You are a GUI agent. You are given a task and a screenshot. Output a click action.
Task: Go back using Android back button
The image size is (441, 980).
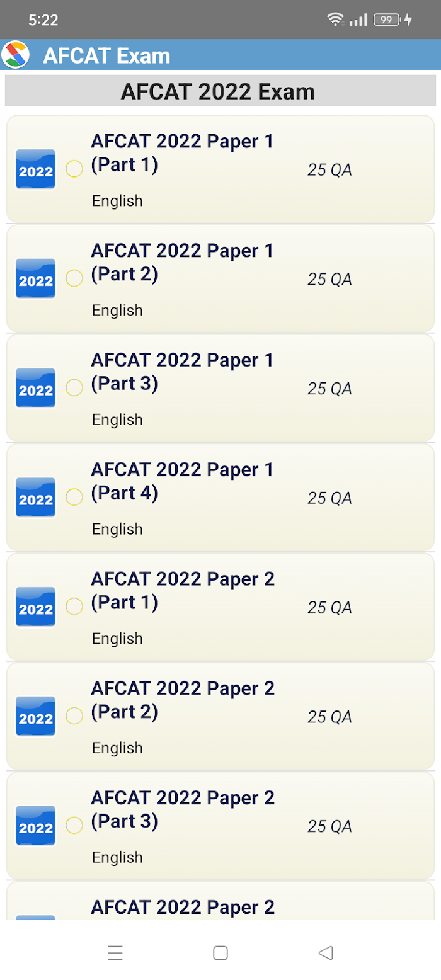(x=326, y=953)
